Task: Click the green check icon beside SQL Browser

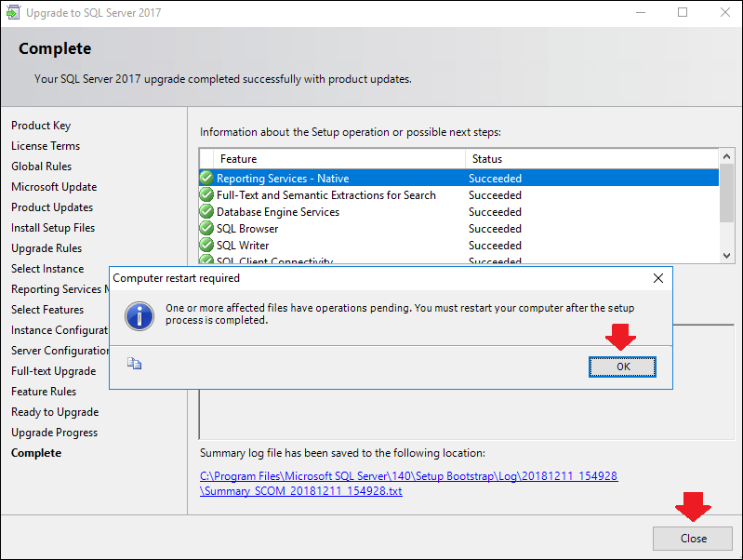Action: 206,228
